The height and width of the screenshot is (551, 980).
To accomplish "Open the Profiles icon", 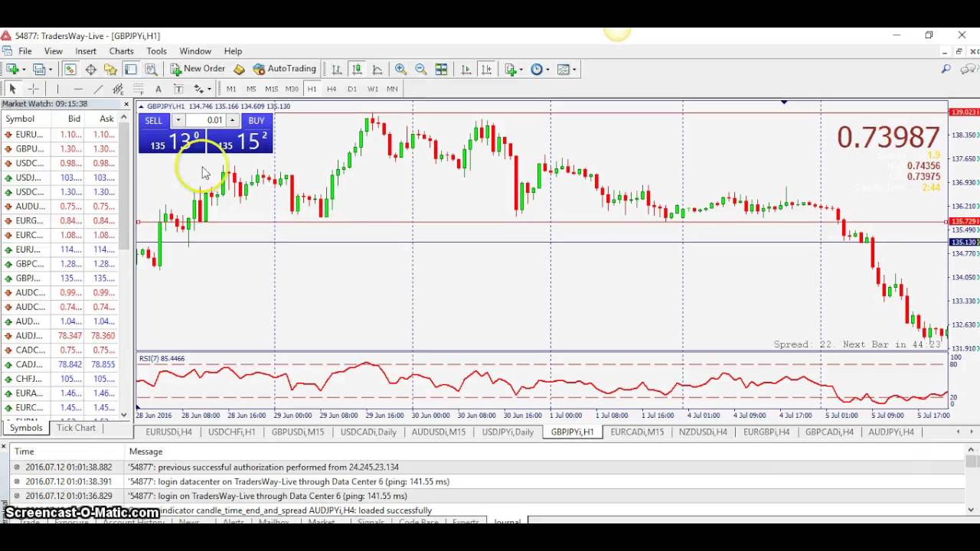I will point(38,69).
